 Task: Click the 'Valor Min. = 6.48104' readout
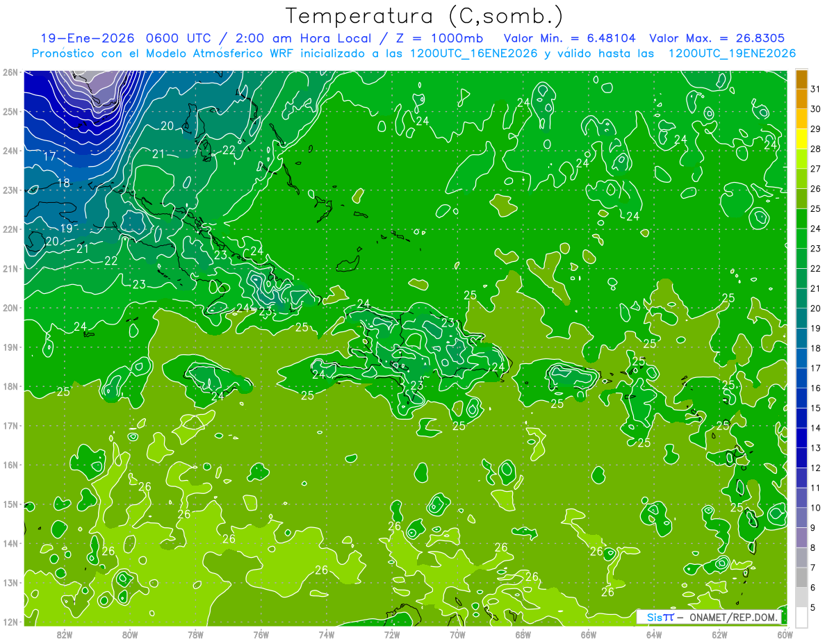point(571,38)
